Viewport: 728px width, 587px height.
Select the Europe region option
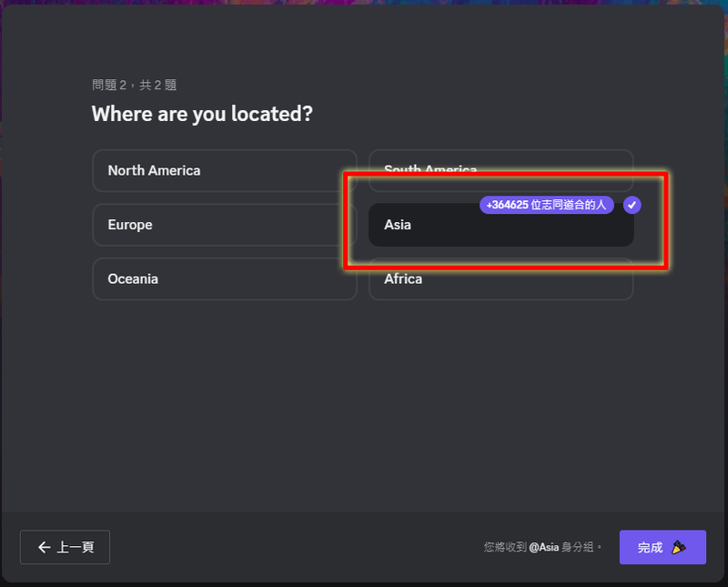point(225,225)
